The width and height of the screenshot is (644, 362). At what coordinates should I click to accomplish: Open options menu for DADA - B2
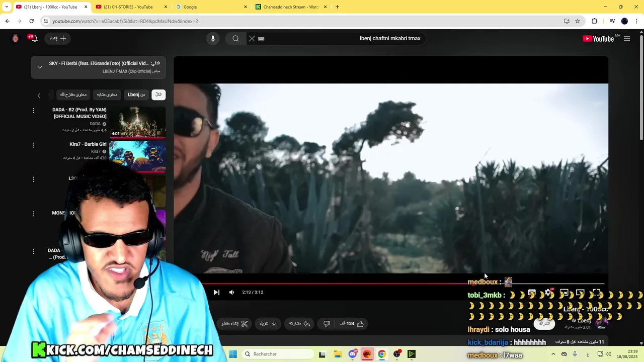coord(33,111)
